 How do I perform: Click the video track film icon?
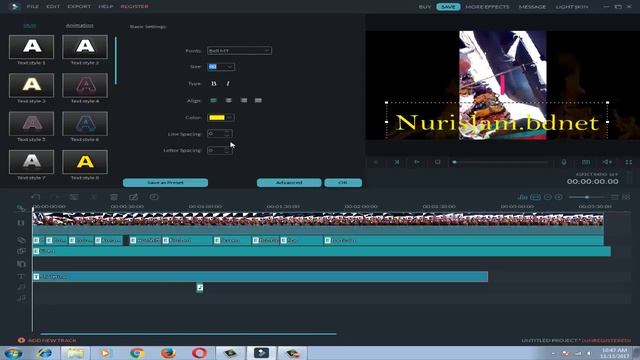point(21,223)
